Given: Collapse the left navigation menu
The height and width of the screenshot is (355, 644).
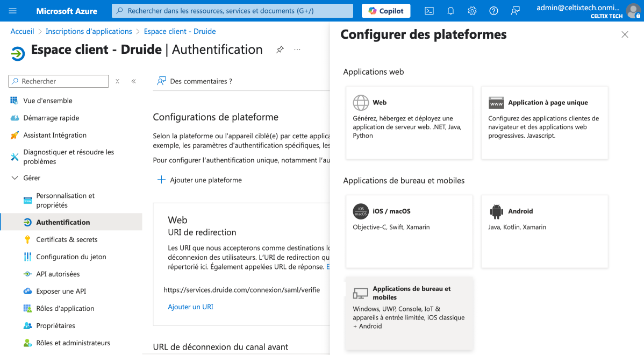Looking at the screenshot, I should [x=133, y=81].
